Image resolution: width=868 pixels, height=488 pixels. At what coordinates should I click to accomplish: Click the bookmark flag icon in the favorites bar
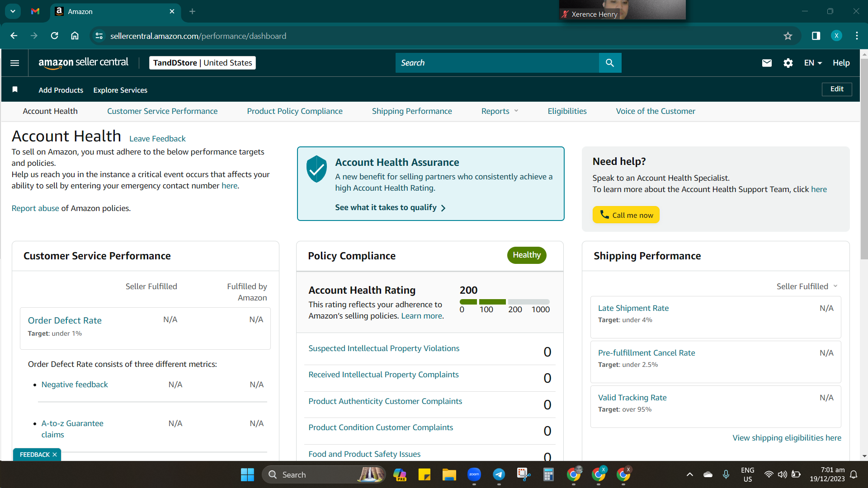pos(15,89)
